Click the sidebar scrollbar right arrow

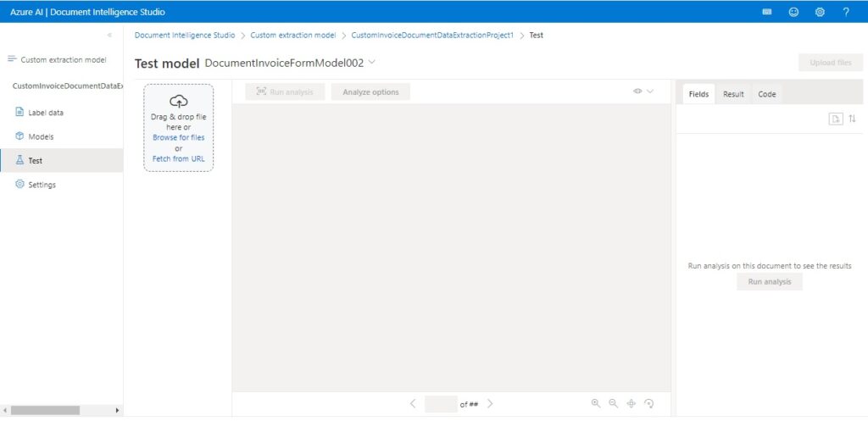pyautogui.click(x=117, y=411)
